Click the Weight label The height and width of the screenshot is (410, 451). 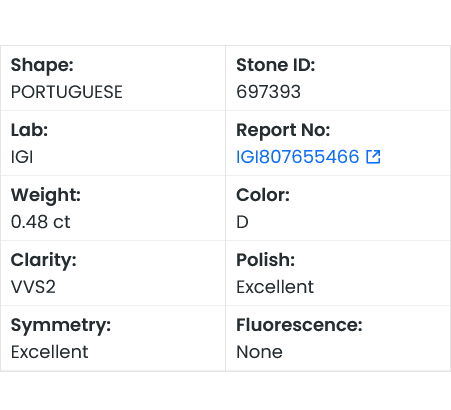pos(46,195)
